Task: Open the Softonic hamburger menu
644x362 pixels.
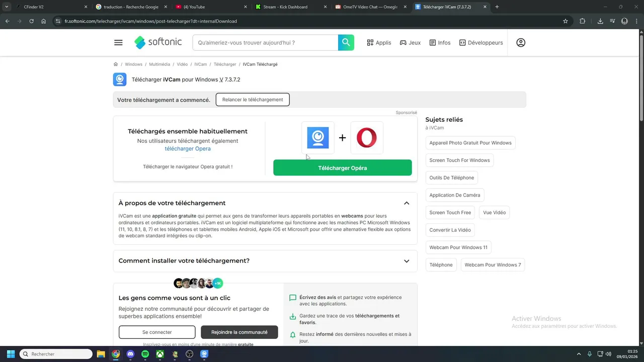Action: click(x=118, y=43)
